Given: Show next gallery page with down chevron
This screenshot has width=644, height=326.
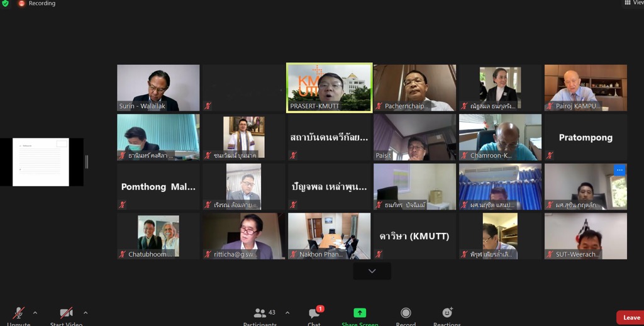Looking at the screenshot, I should (x=372, y=271).
